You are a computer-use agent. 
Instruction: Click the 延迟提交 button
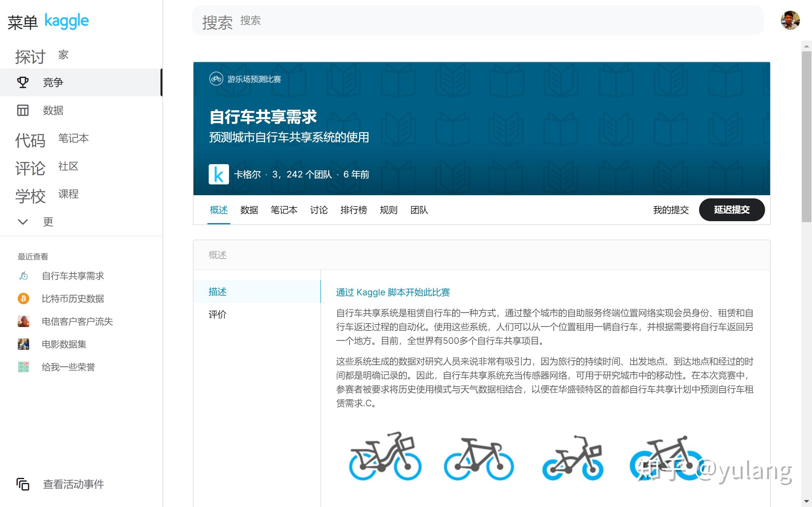(732, 209)
